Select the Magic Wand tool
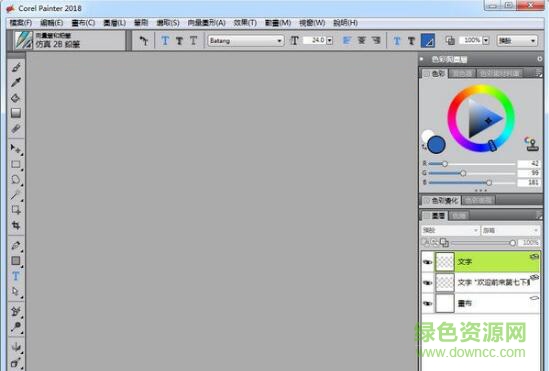 (x=16, y=195)
